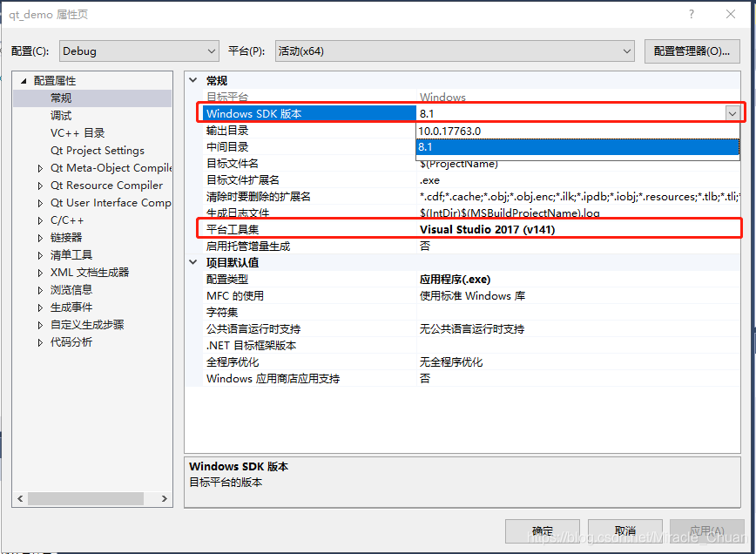Select the C/C++ label in the tree
Image resolution: width=756 pixels, height=554 pixels.
(x=67, y=220)
